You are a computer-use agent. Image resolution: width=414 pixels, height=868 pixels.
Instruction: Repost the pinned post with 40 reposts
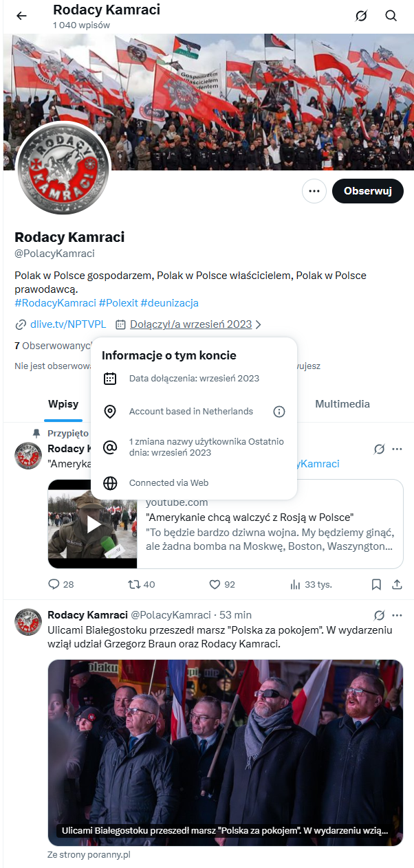click(135, 584)
